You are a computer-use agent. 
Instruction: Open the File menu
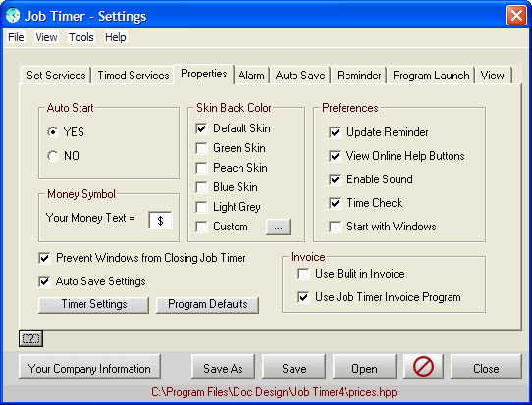[16, 37]
